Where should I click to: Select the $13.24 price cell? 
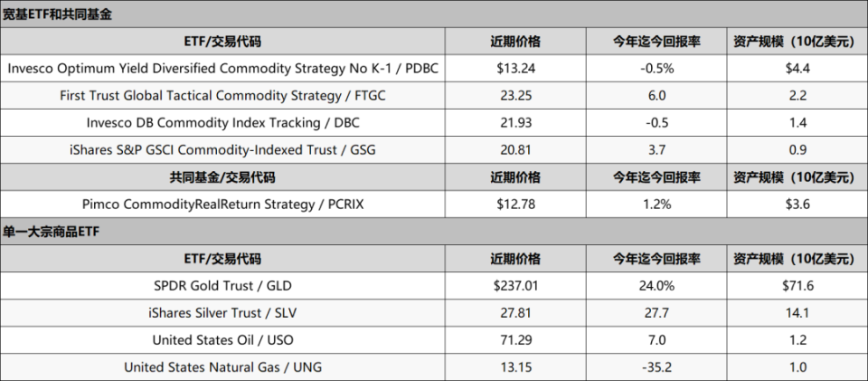(515, 69)
